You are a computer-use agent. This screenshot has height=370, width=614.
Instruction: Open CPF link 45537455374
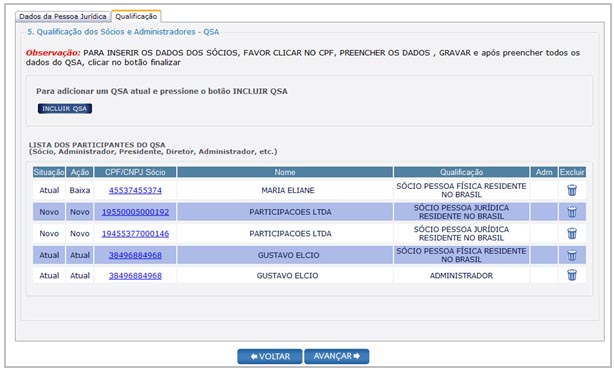click(x=135, y=190)
